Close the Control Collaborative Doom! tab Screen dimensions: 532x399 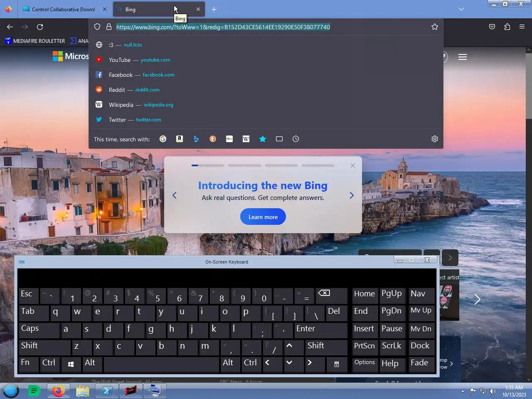click(x=104, y=9)
